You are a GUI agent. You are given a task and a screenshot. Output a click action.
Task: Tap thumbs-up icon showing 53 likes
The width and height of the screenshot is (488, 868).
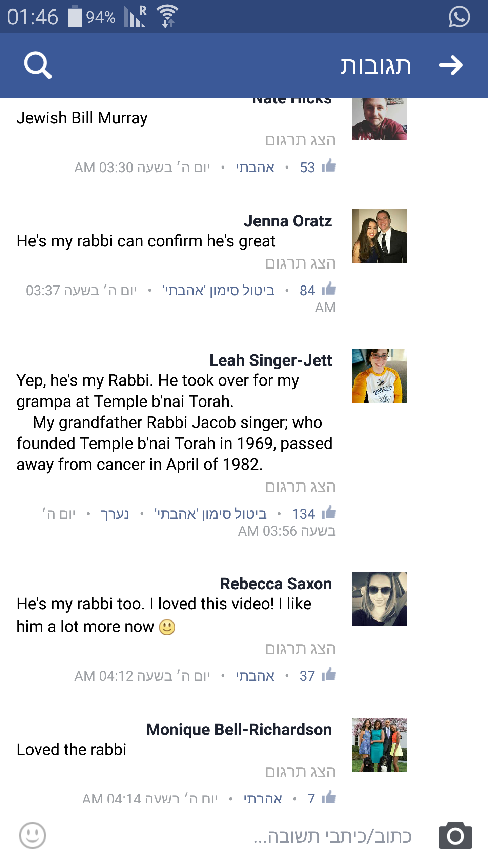[328, 167]
